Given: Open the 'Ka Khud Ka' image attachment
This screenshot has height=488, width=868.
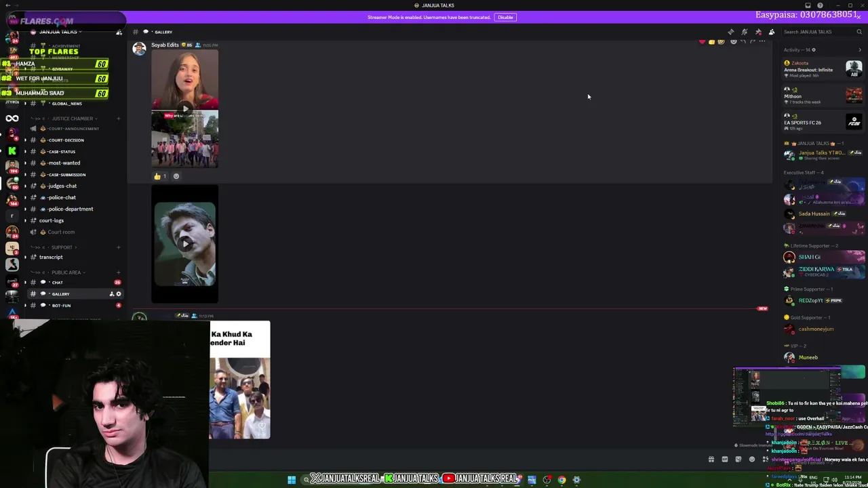Looking at the screenshot, I should 239,380.
